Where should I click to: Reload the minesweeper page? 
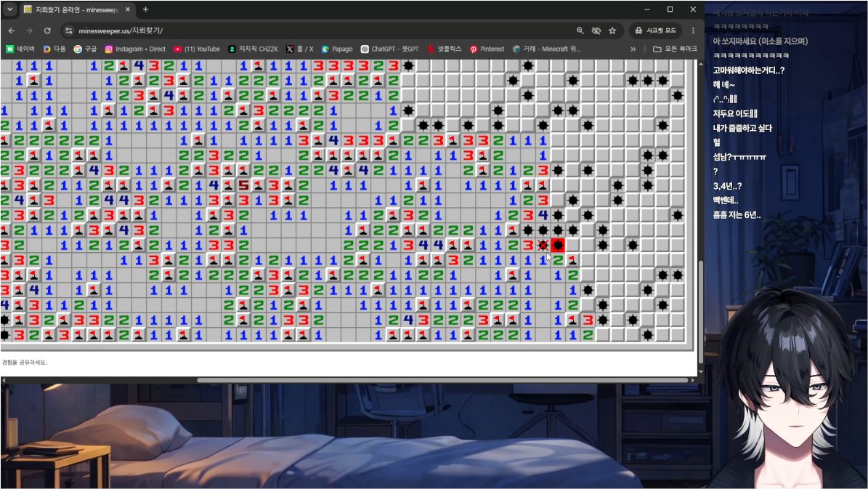pyautogui.click(x=47, y=31)
